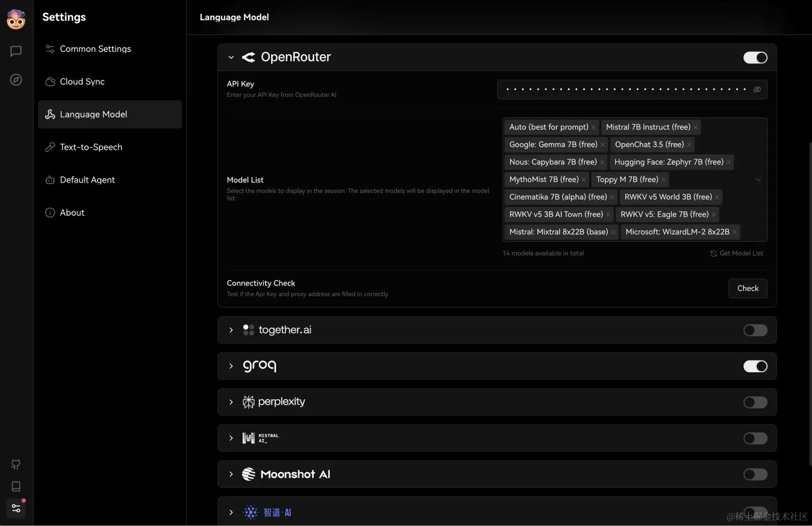Enable the together.ai provider
Image resolution: width=812 pixels, height=526 pixels.
755,330
